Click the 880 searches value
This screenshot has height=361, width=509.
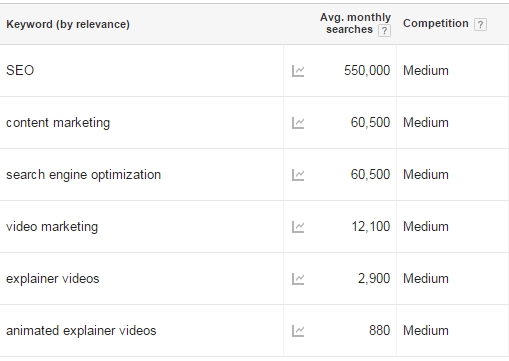pos(379,330)
